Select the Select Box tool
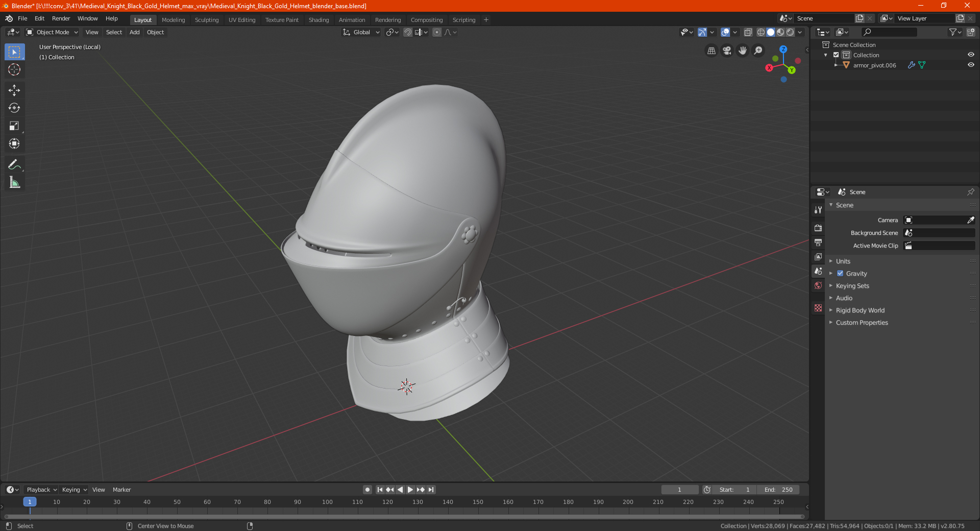Image resolution: width=980 pixels, height=531 pixels. [14, 52]
